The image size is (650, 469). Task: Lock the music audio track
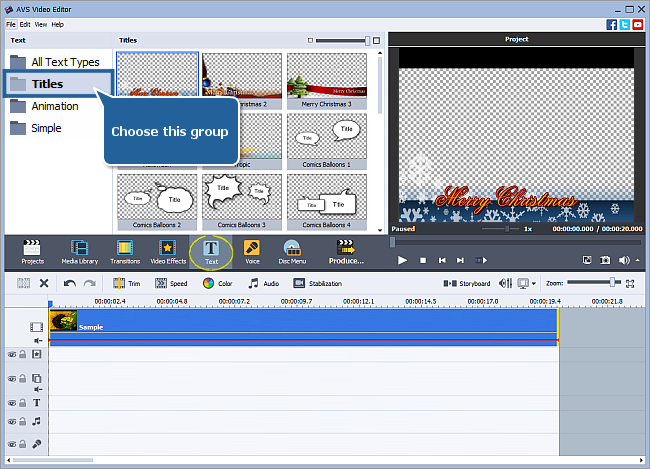[x=23, y=421]
